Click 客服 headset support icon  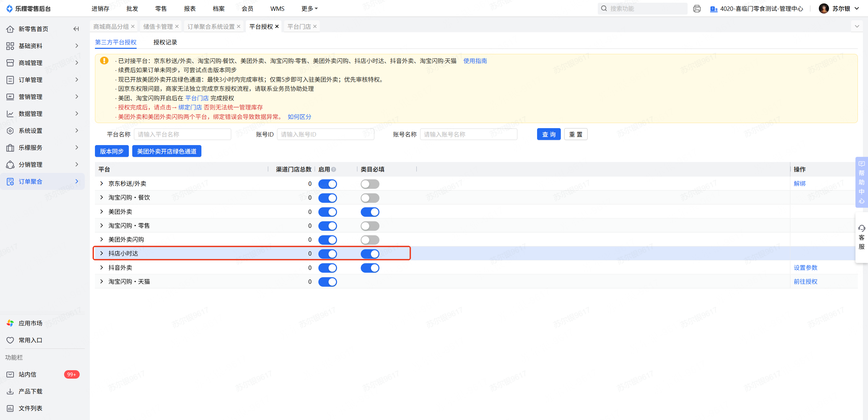pos(862,228)
